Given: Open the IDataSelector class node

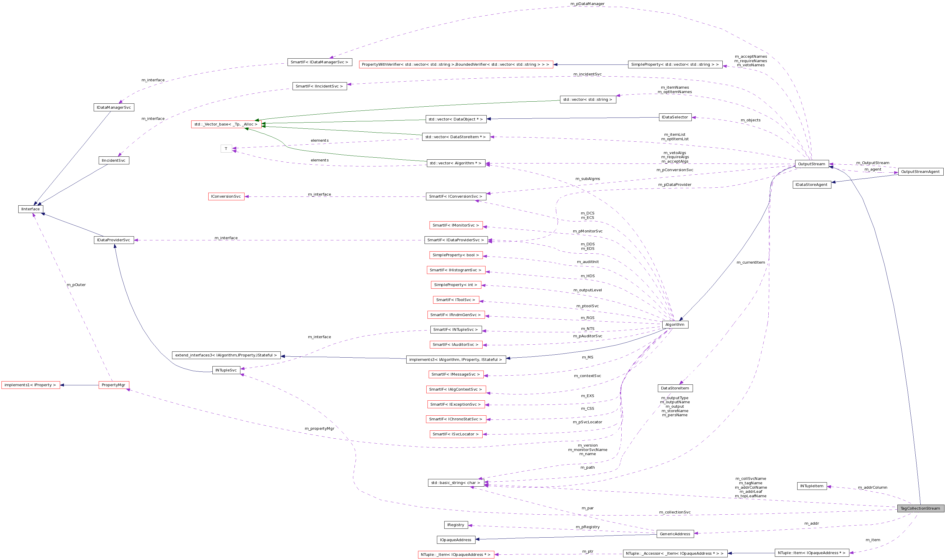Looking at the screenshot, I should (x=675, y=117).
